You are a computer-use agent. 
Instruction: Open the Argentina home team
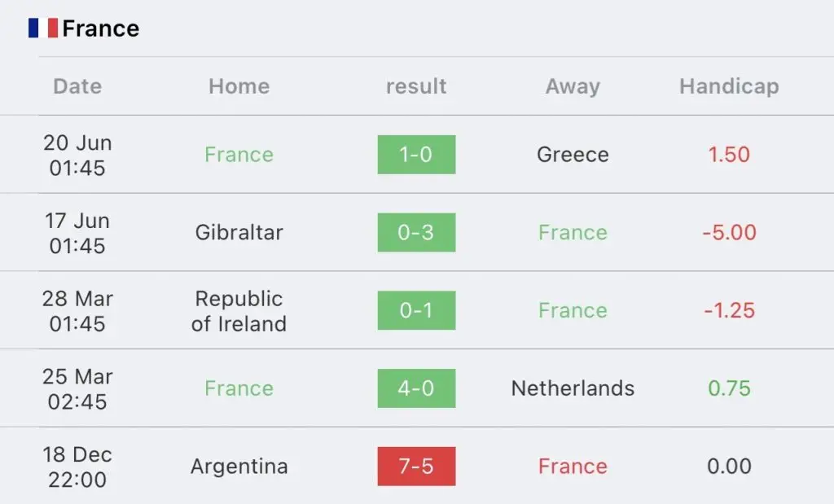click(x=239, y=467)
